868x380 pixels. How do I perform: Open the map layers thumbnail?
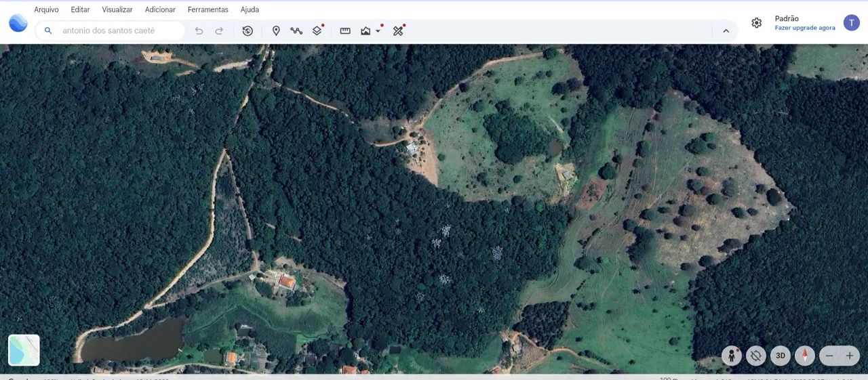pyautogui.click(x=24, y=350)
